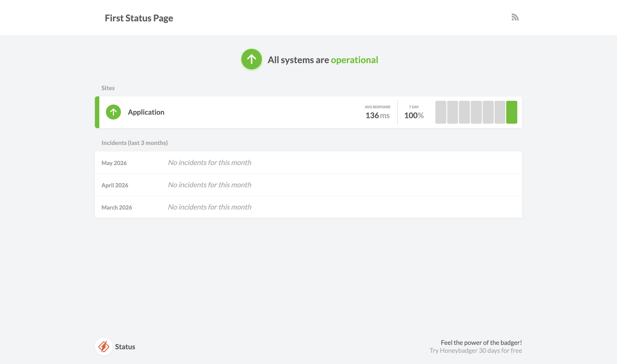Click the Honeybadger lightning bolt logo

(x=103, y=347)
